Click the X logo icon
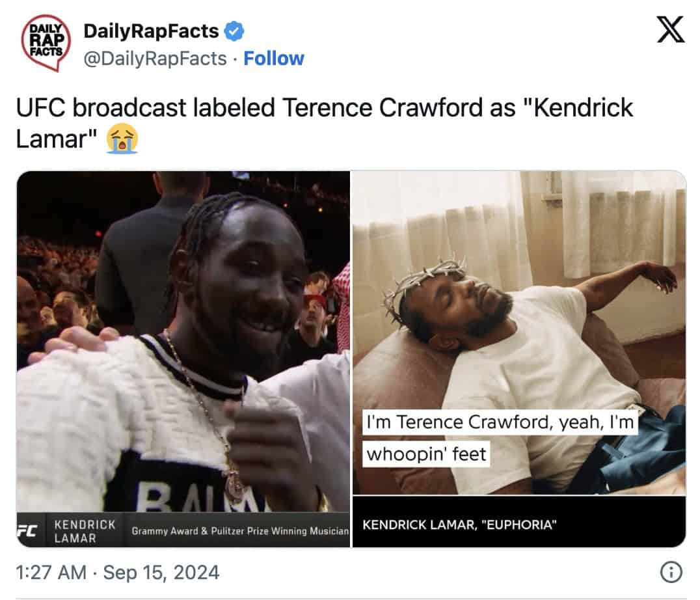The width and height of the screenshot is (700, 600). (x=671, y=29)
